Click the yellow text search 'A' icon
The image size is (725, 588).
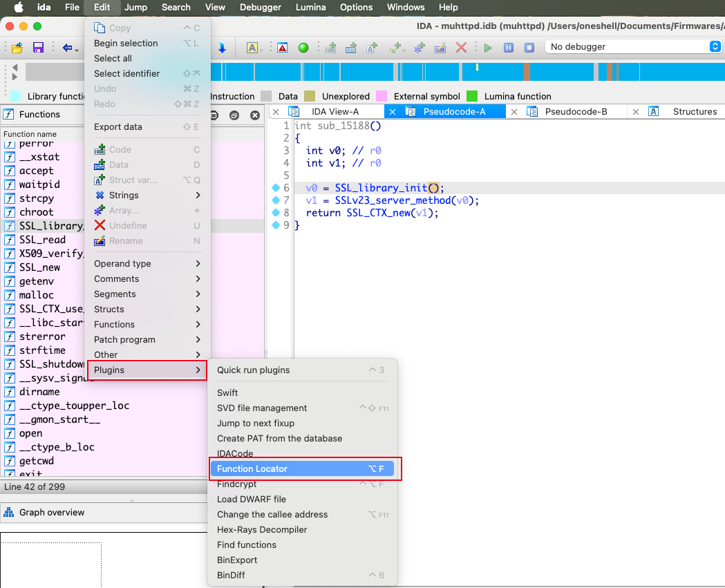click(252, 47)
